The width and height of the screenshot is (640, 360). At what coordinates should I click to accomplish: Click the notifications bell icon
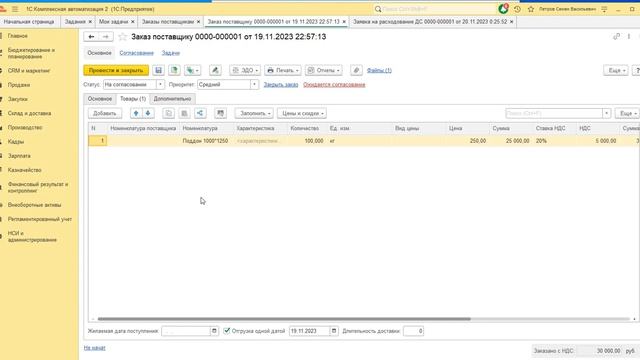503,9
